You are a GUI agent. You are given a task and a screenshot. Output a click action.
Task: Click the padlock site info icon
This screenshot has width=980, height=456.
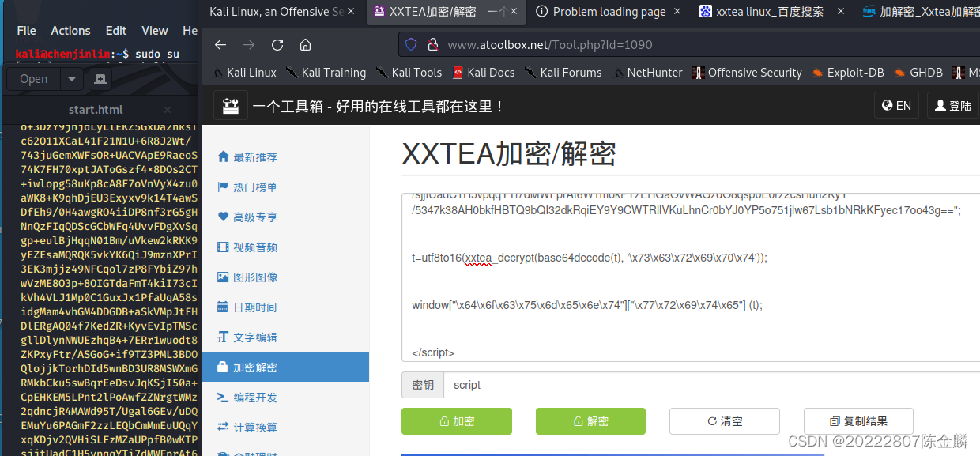(432, 44)
